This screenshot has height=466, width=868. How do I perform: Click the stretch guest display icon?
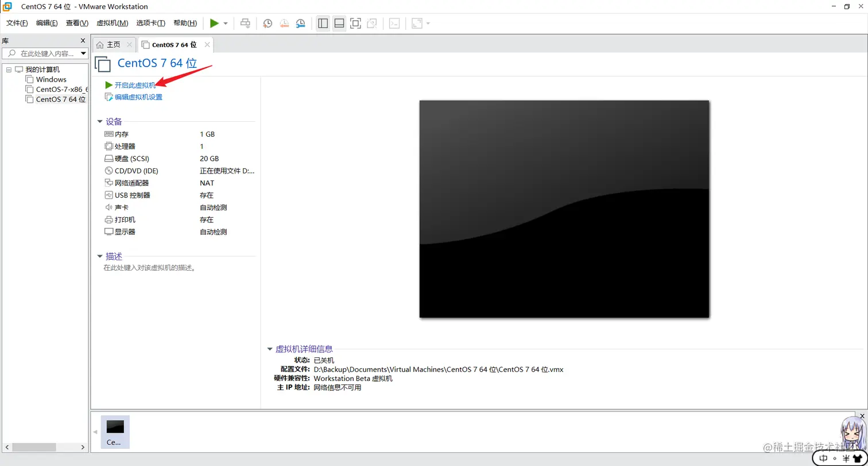(417, 24)
